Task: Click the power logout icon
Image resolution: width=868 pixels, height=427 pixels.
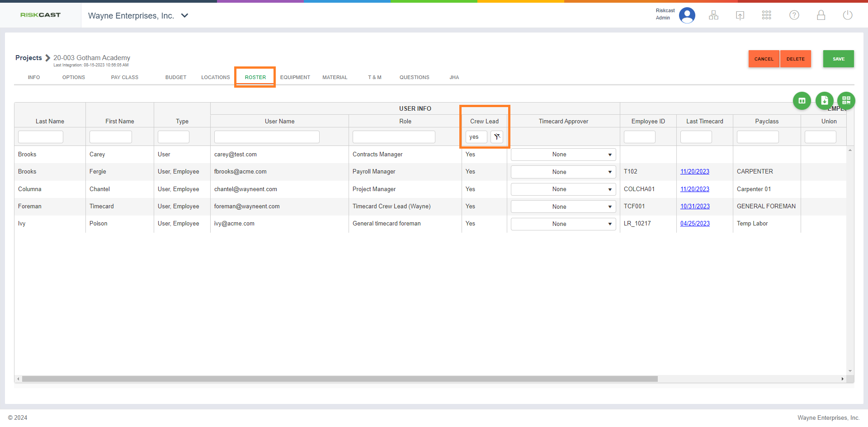Action: point(848,15)
